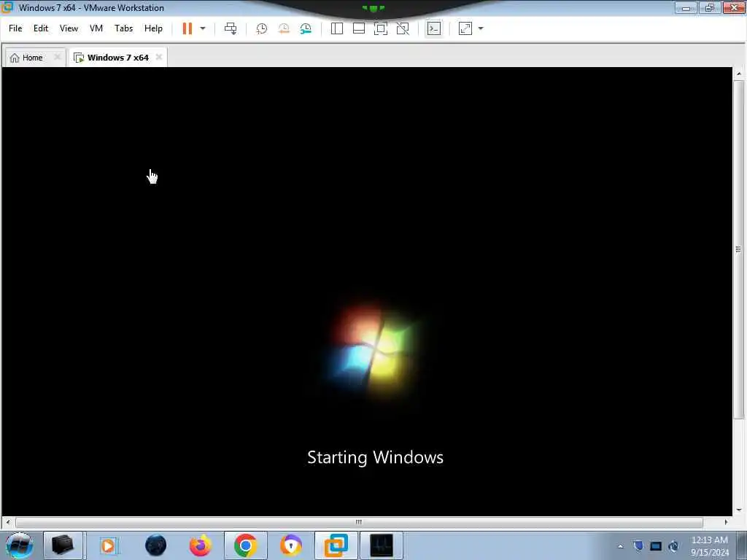Click the monitor display tray icon
Image resolution: width=747 pixels, height=560 pixels.
click(x=656, y=546)
